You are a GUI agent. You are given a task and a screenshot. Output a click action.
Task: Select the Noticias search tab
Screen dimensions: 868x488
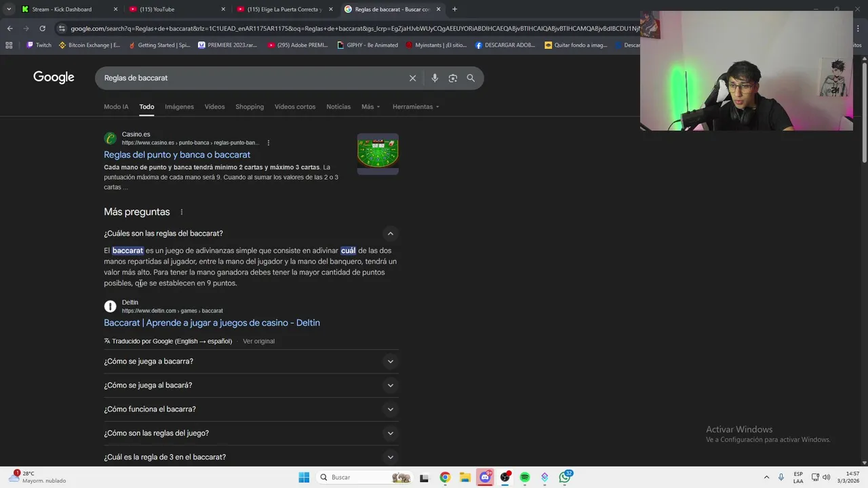click(x=338, y=106)
